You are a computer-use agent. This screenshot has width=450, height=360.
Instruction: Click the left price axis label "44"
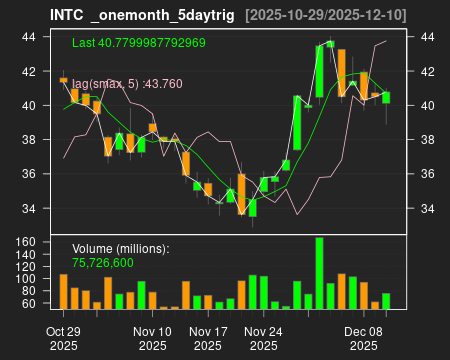coord(29,37)
